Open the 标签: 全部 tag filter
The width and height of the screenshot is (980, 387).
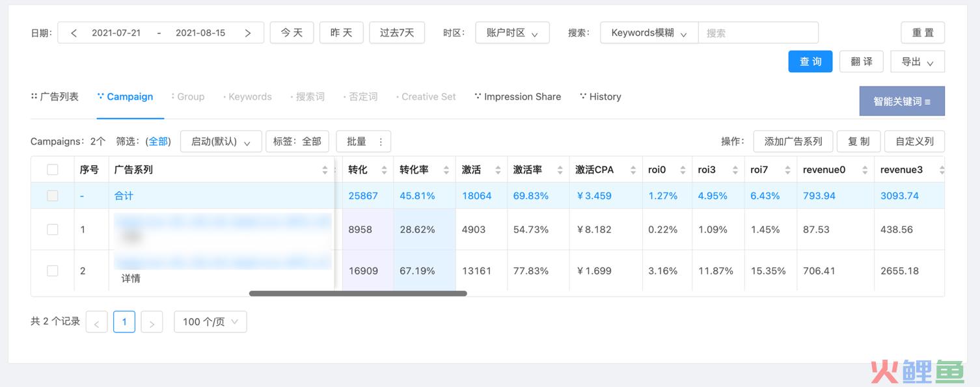(297, 142)
